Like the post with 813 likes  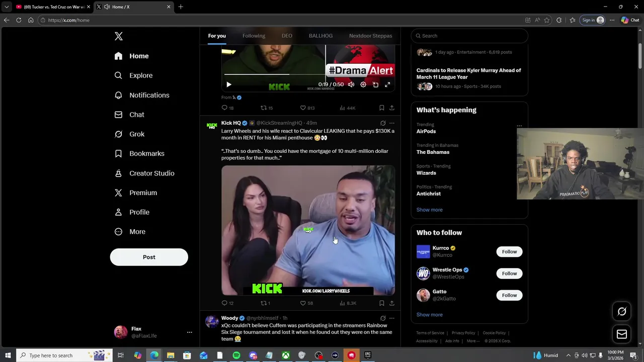(x=307, y=108)
